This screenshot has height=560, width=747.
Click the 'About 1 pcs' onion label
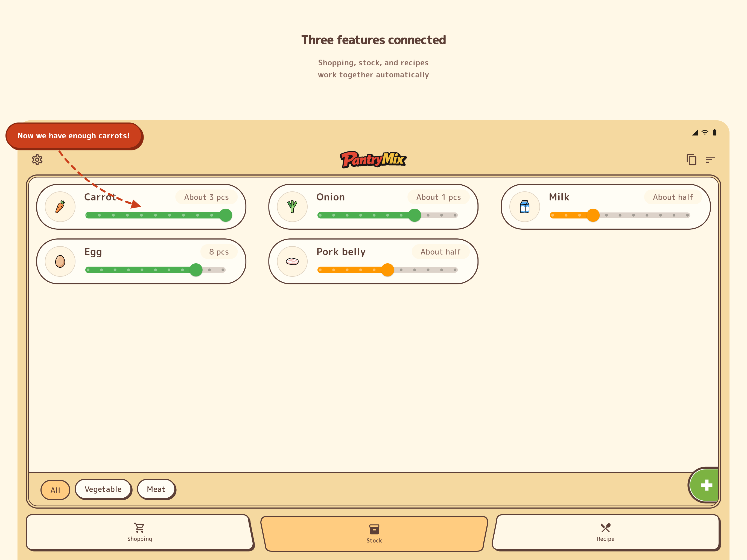pyautogui.click(x=438, y=197)
